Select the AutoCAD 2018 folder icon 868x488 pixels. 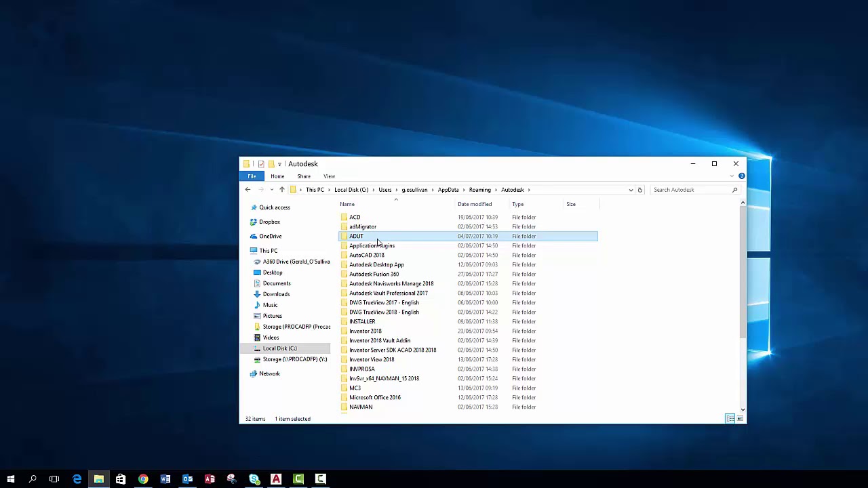click(344, 255)
